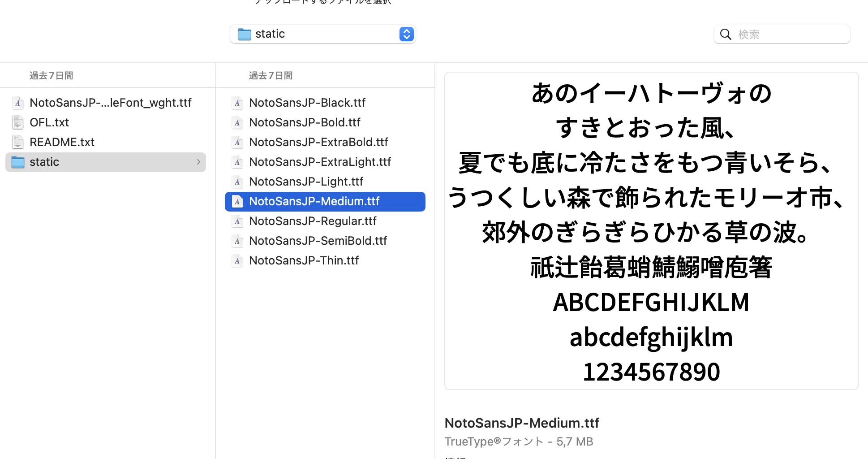Viewport: 868px width, 459px height.
Task: Click the TrueType フォント - 5,7 MB info
Action: point(519,442)
